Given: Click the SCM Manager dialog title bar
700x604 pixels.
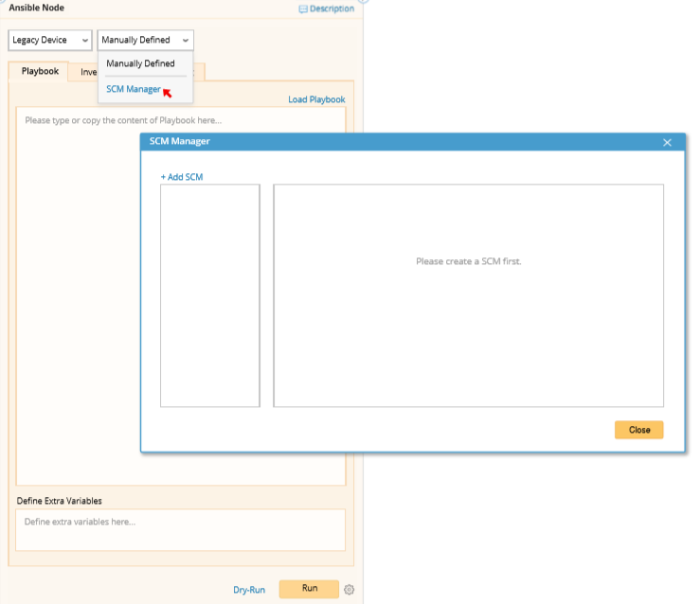Looking at the screenshot, I should tap(402, 142).
